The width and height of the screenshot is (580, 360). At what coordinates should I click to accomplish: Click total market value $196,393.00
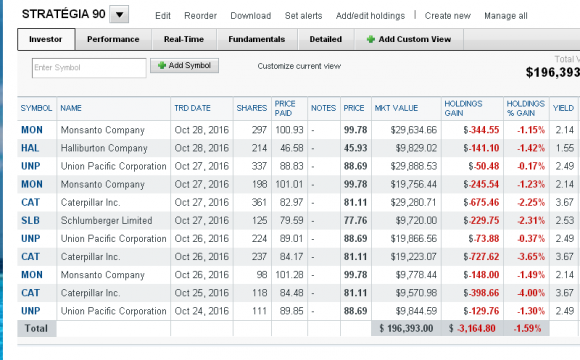tap(406, 329)
